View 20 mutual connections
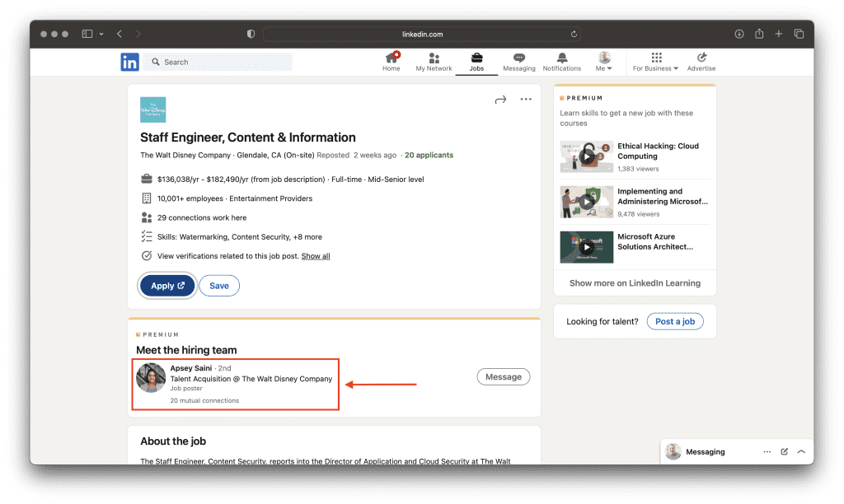 204,400
